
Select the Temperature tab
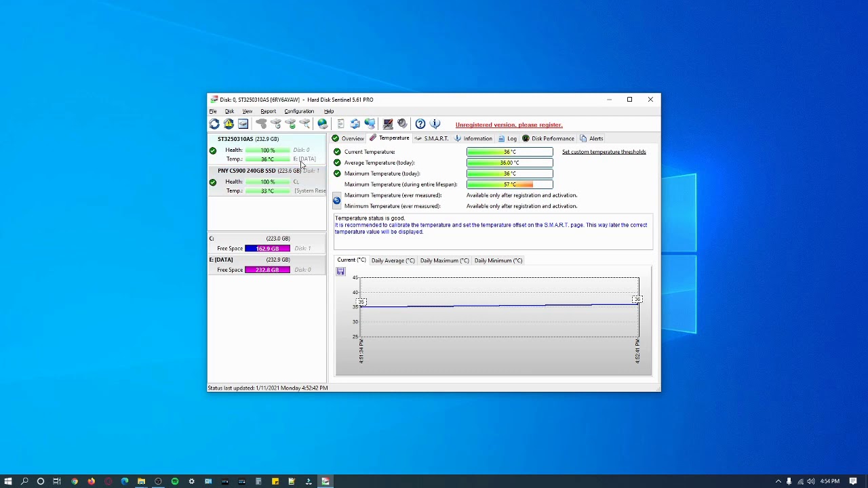point(389,138)
